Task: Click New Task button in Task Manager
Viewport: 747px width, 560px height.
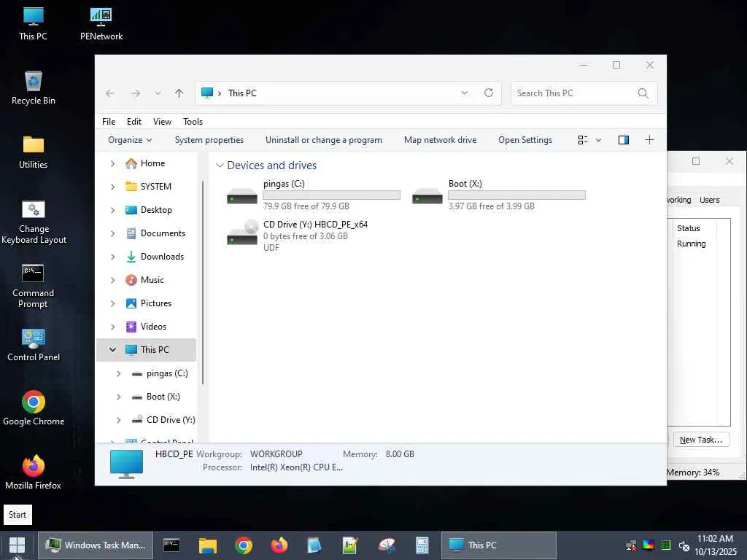Action: pyautogui.click(x=701, y=440)
